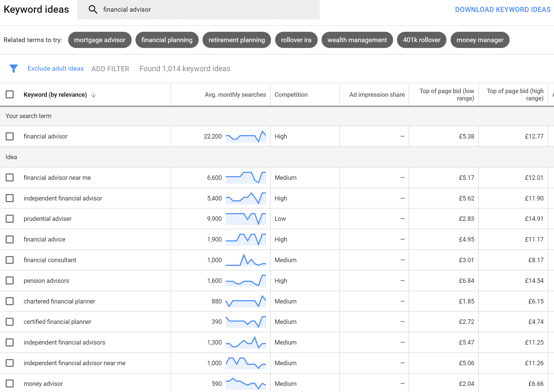Tick the certified financial planner checkbox

(x=10, y=322)
